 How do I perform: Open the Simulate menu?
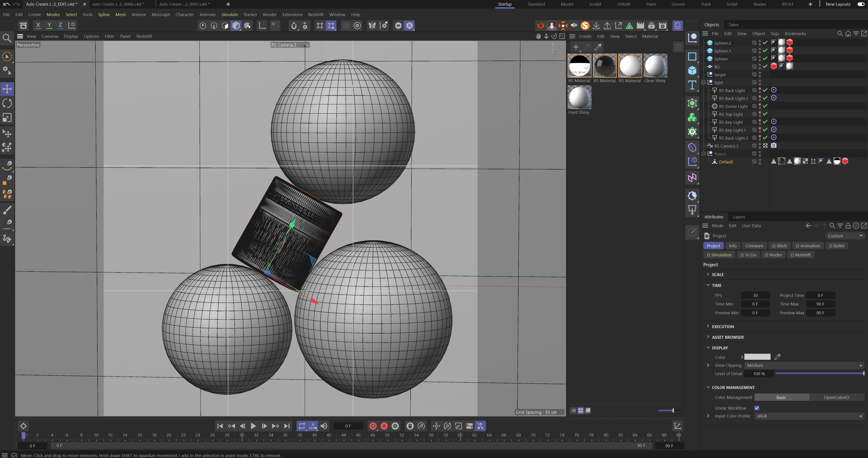coord(229,14)
